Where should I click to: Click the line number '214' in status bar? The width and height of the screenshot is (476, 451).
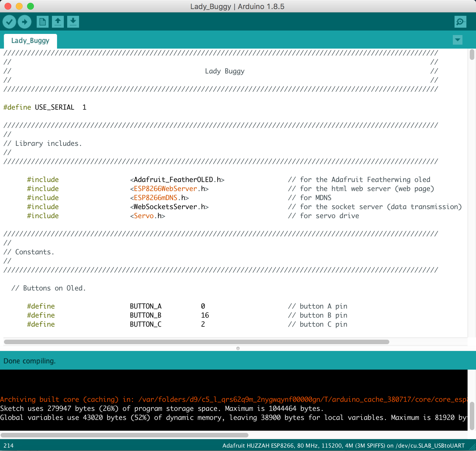click(x=8, y=446)
